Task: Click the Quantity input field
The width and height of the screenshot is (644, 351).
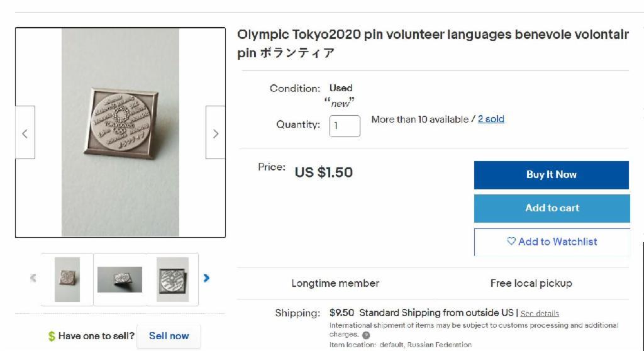Action: (345, 126)
